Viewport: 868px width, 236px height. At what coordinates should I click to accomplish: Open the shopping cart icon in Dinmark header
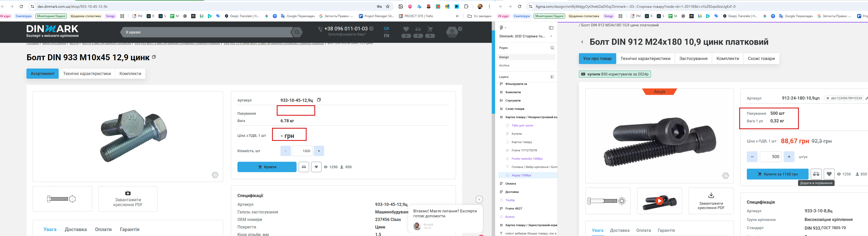(430, 29)
